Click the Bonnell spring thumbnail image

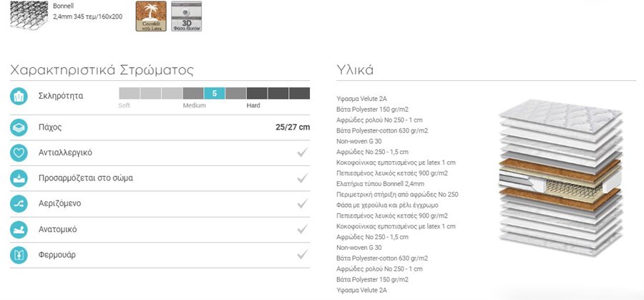(x=29, y=15)
